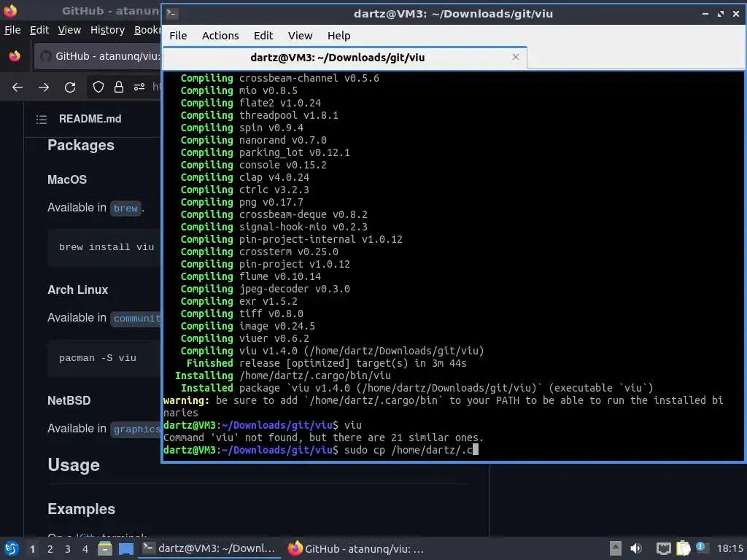Open volume control tray icon
Image resolution: width=747 pixels, height=560 pixels.
click(636, 548)
